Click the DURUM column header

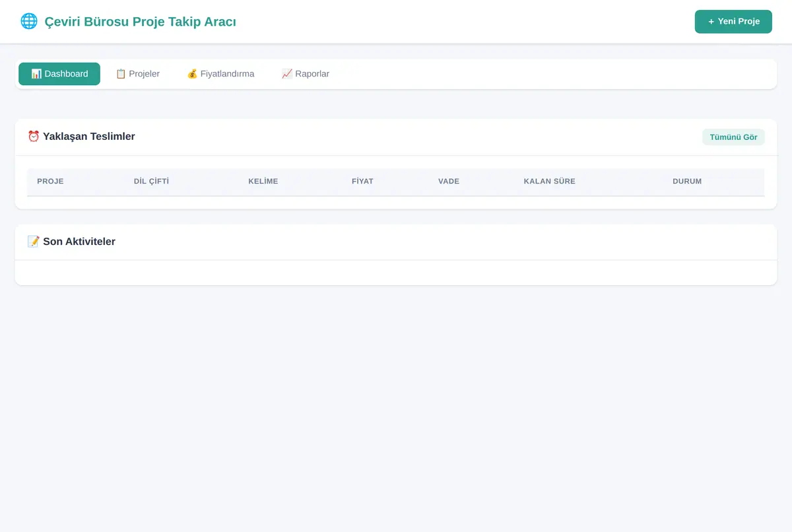click(687, 181)
